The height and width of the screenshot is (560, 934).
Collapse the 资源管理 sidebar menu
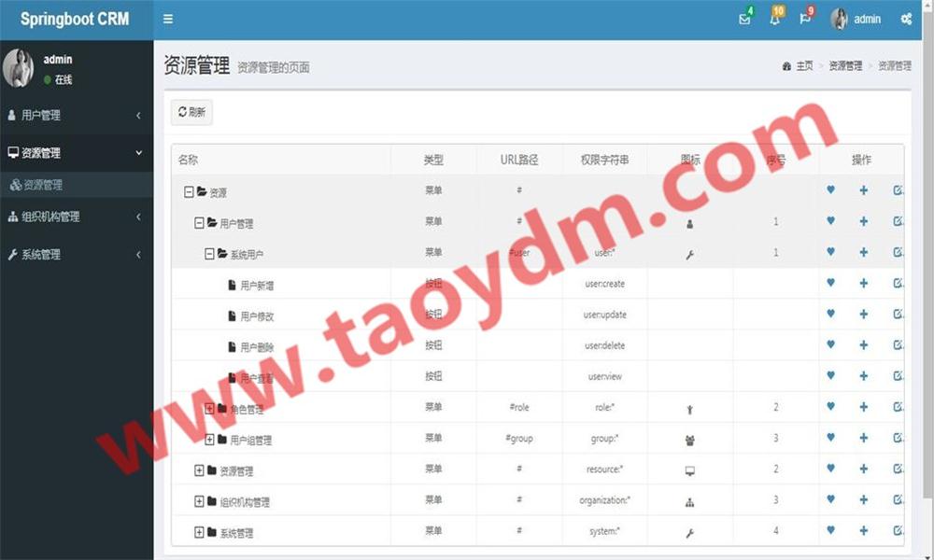[x=77, y=153]
